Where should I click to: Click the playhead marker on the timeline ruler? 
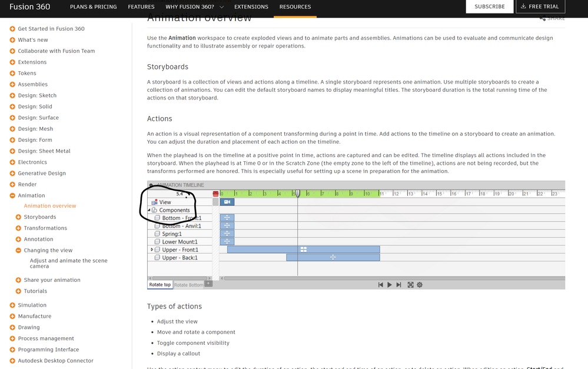(298, 194)
